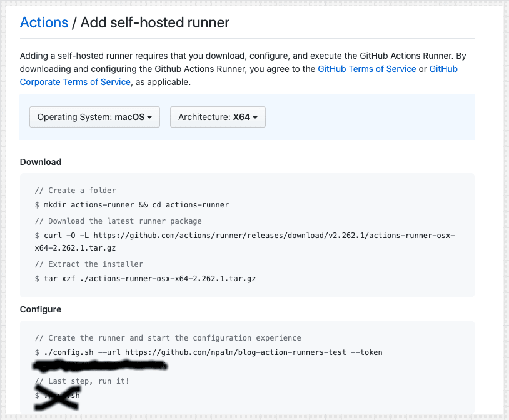Select the ./config.sh --url command line
Screen dimensions: 509x420
(x=209, y=352)
